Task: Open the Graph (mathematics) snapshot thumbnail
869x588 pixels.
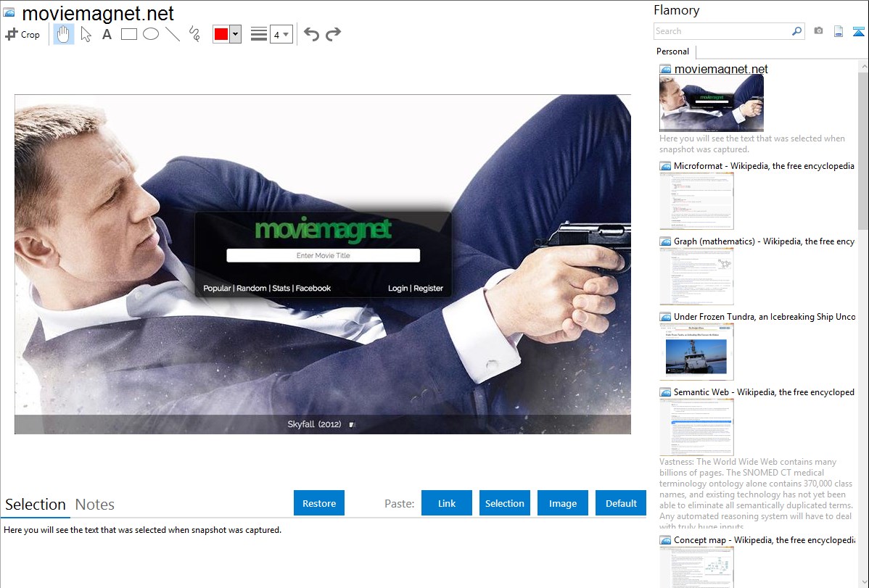Action: click(696, 276)
